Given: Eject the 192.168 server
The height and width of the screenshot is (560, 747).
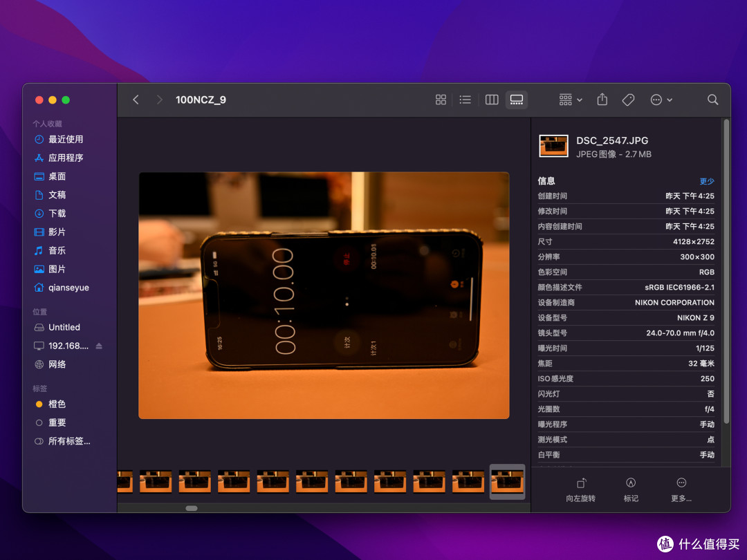Looking at the screenshot, I should point(99,346).
